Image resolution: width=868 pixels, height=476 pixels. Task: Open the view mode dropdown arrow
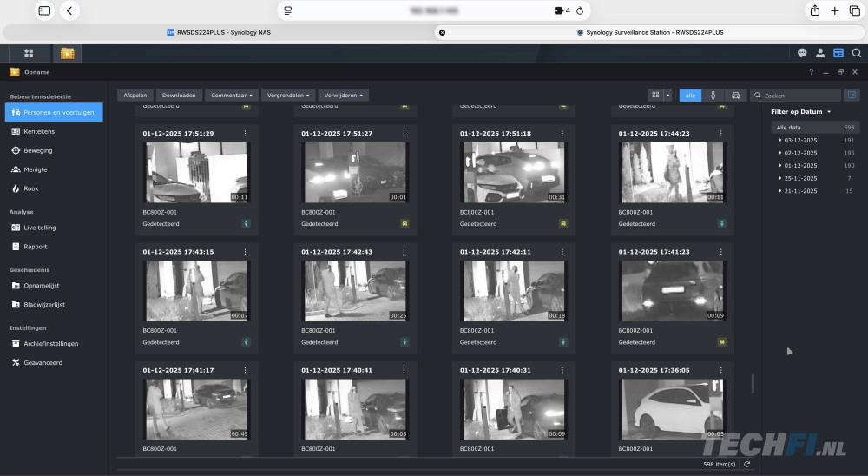[x=667, y=96]
